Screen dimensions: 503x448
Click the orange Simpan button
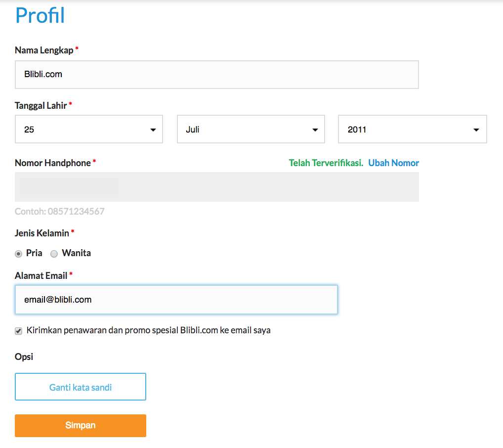81,426
